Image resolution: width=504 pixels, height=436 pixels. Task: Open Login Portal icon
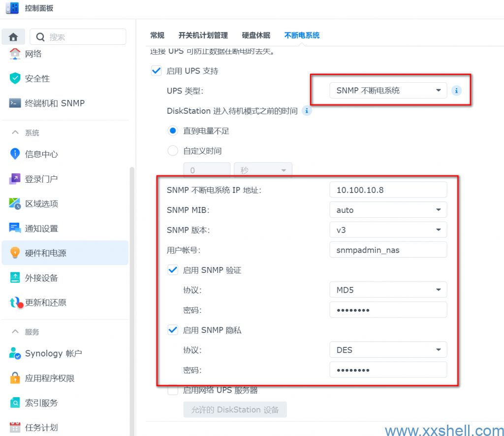tap(15, 179)
